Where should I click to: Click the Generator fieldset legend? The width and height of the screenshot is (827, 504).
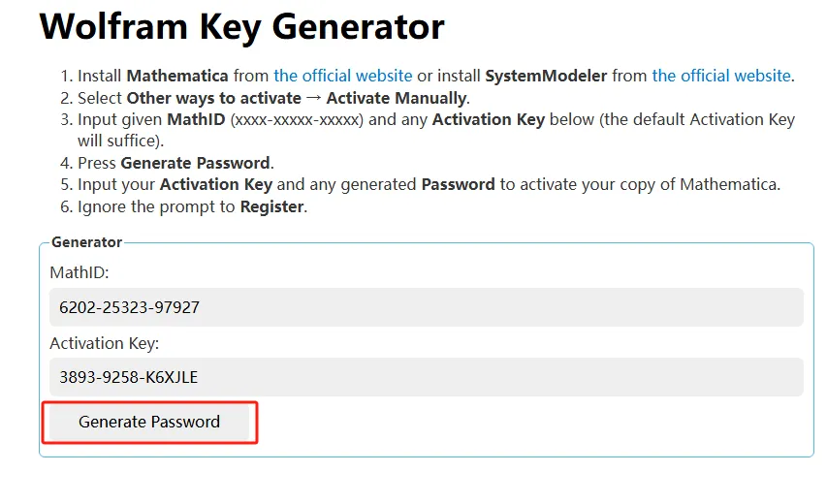coord(86,242)
